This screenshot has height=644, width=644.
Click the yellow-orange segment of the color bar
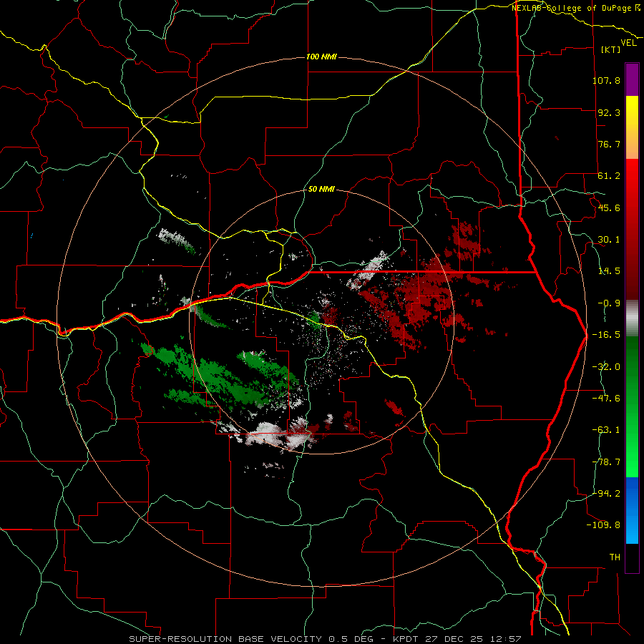pos(632,127)
